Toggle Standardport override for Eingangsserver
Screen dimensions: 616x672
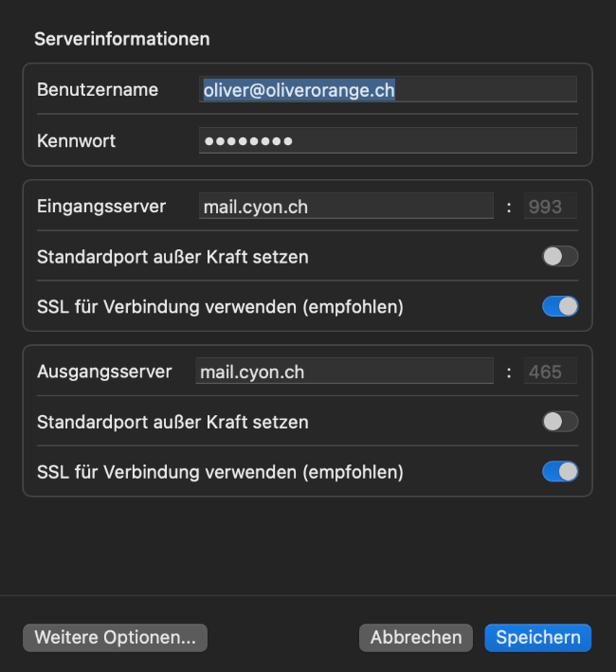pos(560,257)
